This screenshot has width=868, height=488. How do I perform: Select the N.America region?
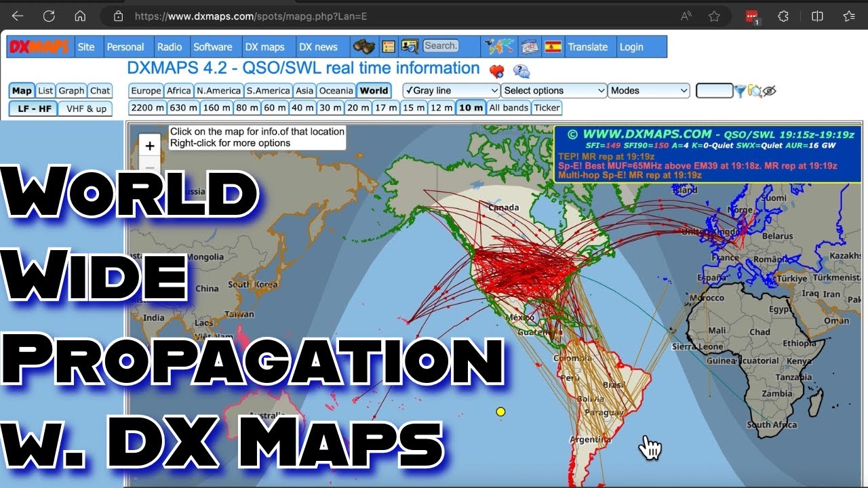point(218,91)
